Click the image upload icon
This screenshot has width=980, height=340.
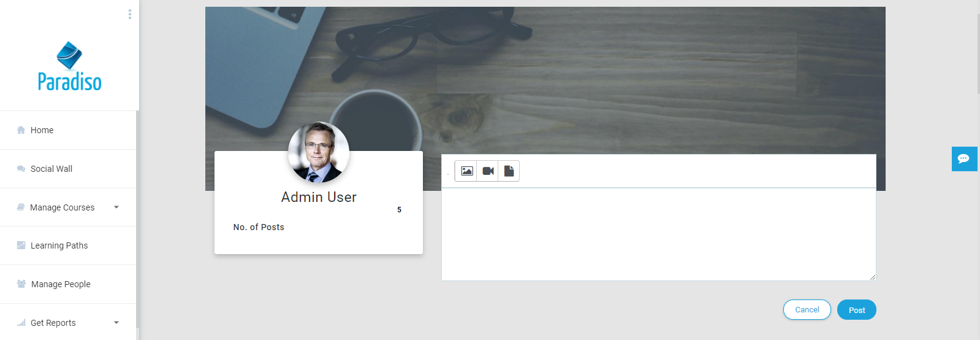(466, 171)
